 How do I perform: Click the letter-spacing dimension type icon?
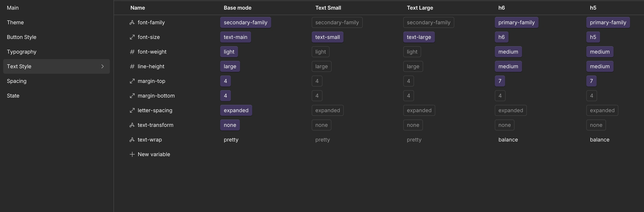coord(132,111)
